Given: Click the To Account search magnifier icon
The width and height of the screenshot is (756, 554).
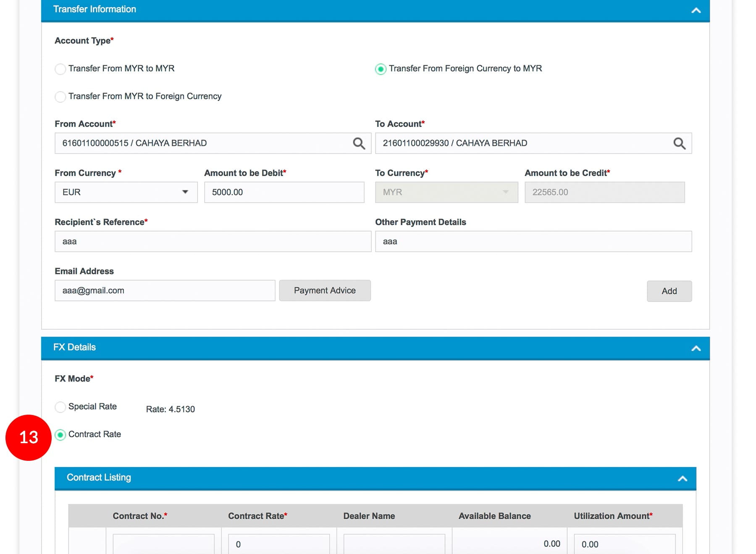Looking at the screenshot, I should 679,144.
